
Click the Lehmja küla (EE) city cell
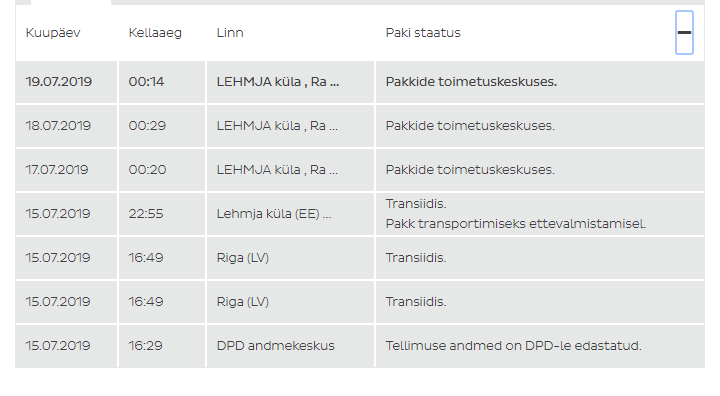tap(274, 214)
